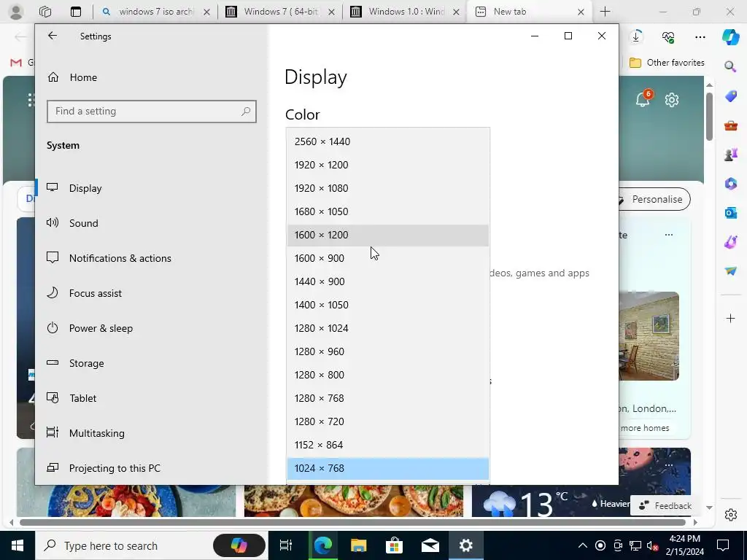Open Edge workspaces icon in title bar
Screen dimensions: 747x560
[44, 12]
